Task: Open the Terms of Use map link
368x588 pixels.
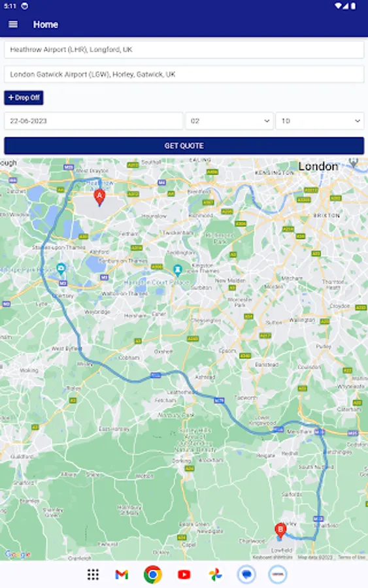Action: [351, 557]
